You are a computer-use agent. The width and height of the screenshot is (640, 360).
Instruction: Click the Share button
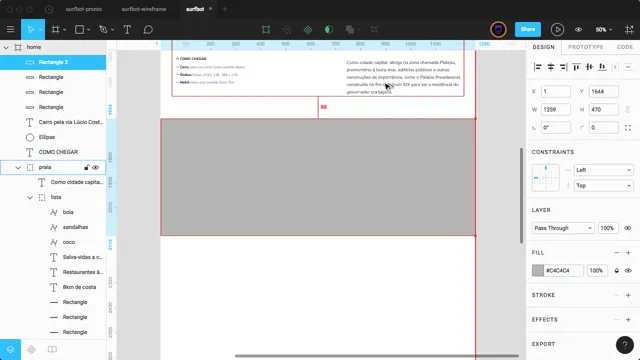click(528, 29)
